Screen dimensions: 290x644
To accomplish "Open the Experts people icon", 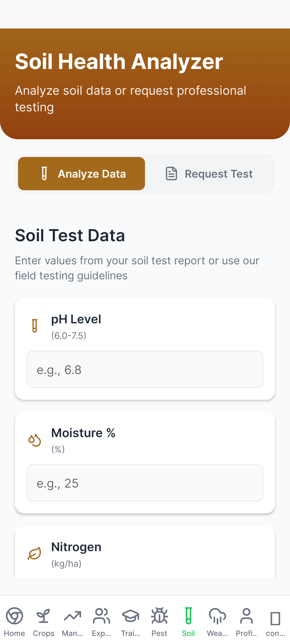I will point(102,616).
